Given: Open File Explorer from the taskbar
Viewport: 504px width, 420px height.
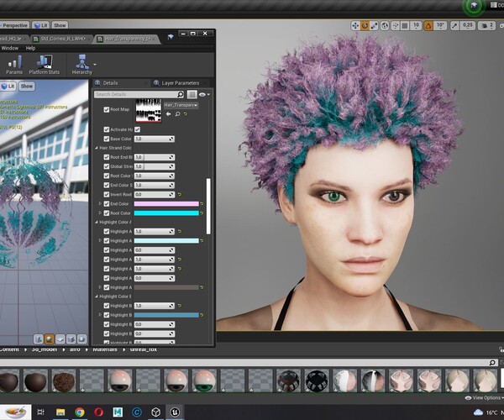Looking at the screenshot, I should point(60,412).
